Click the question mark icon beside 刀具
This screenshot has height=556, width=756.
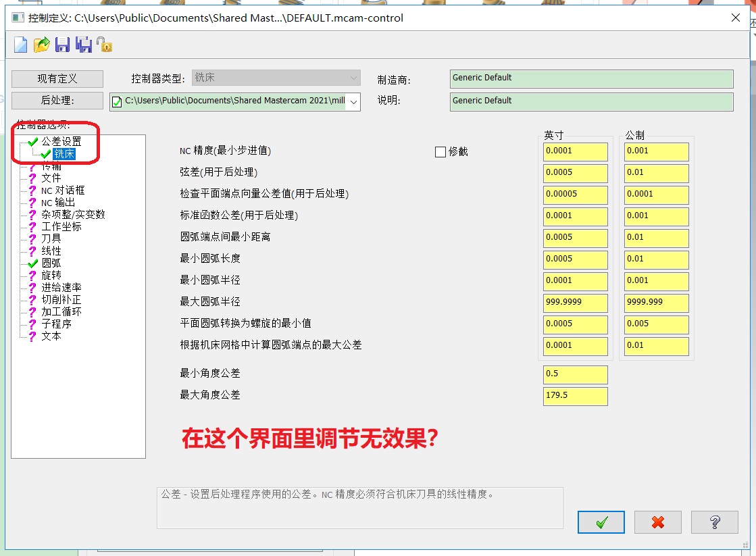tap(32, 239)
